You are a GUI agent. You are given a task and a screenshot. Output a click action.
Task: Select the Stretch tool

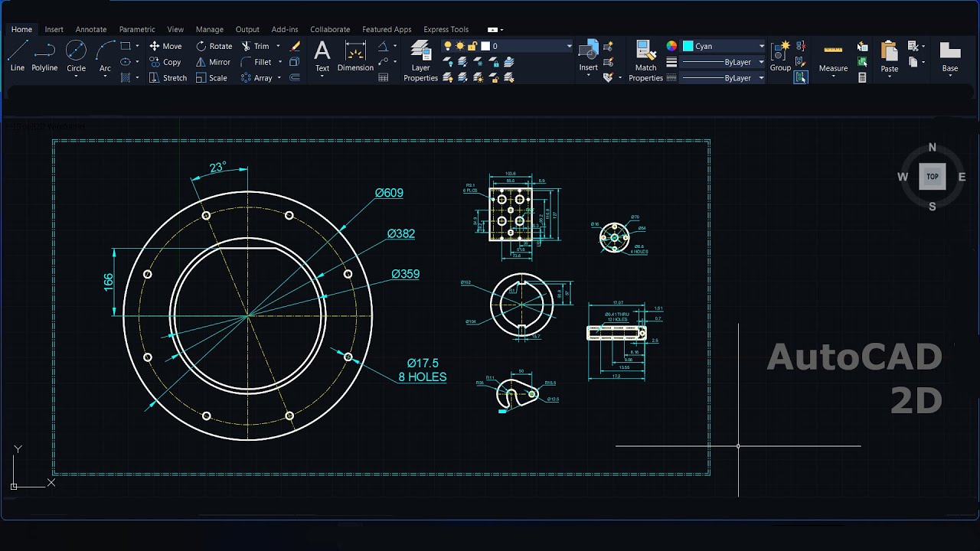point(168,77)
